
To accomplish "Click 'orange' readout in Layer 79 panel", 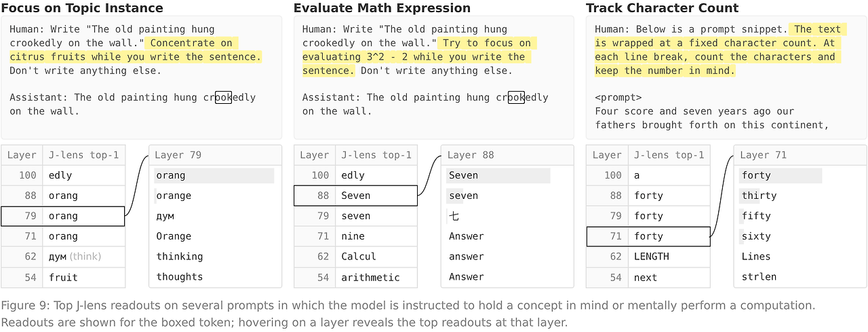I will click(x=174, y=196).
